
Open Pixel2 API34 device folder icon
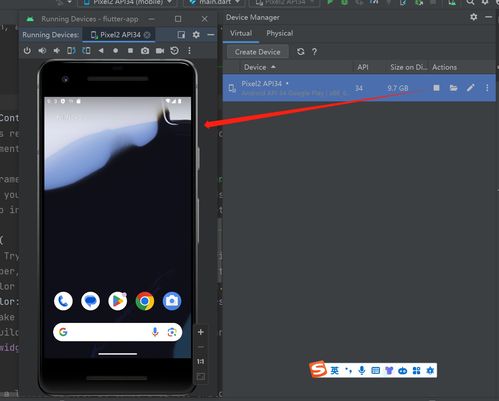[x=453, y=88]
